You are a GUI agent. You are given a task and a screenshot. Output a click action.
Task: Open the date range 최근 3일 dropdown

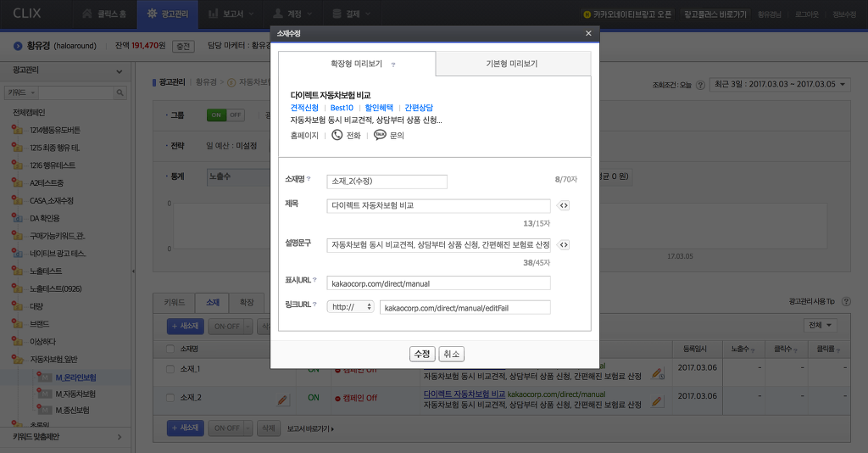(780, 84)
